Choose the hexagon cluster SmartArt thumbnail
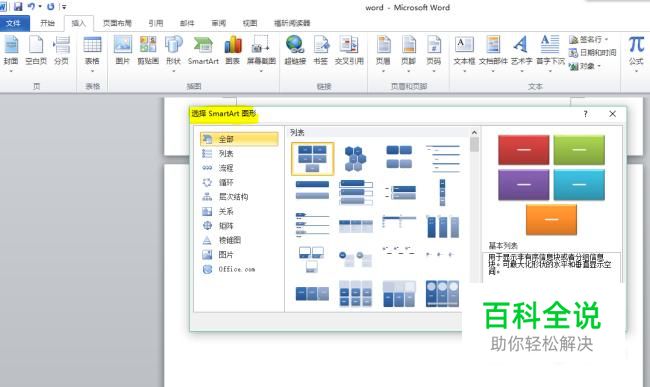Screen dimensions: 650x387 356,159
